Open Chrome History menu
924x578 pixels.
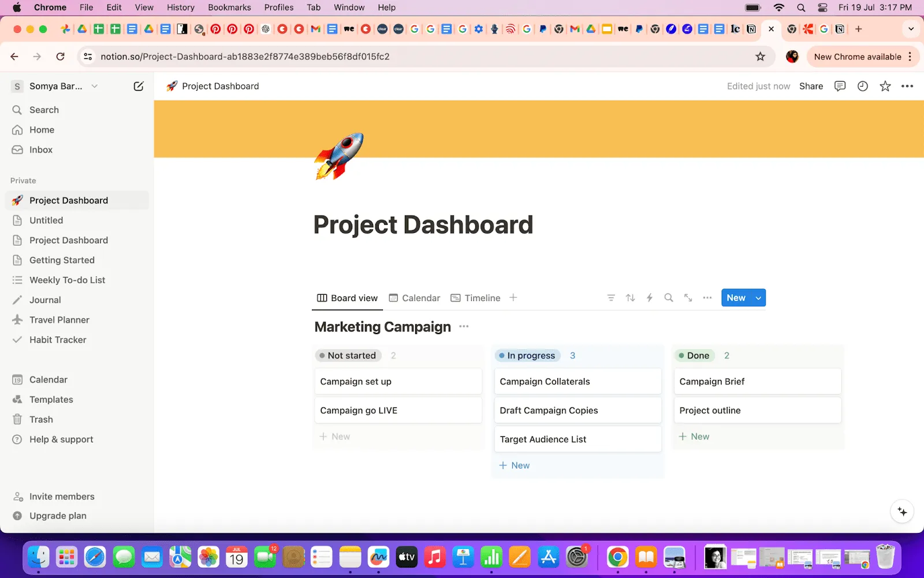coord(181,8)
